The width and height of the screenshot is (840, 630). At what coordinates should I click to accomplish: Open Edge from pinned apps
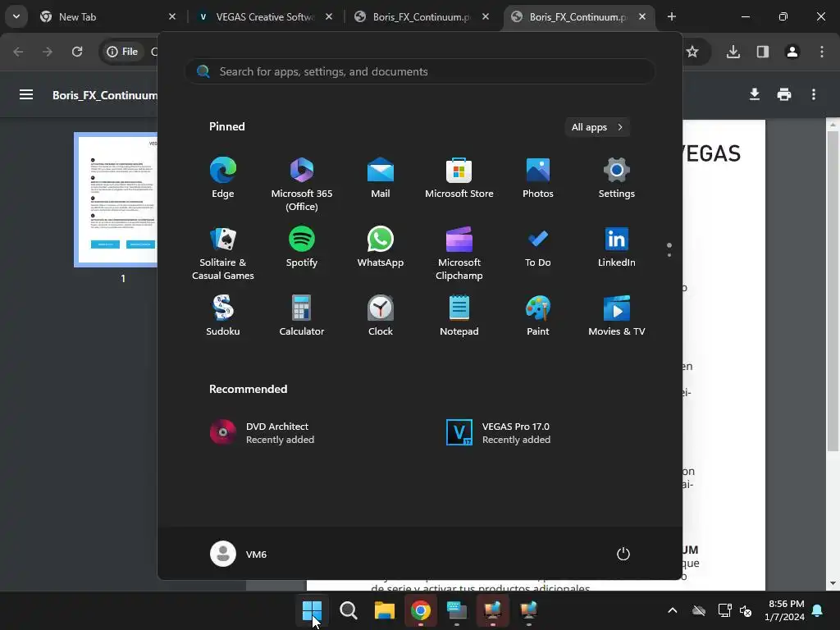pos(223,178)
